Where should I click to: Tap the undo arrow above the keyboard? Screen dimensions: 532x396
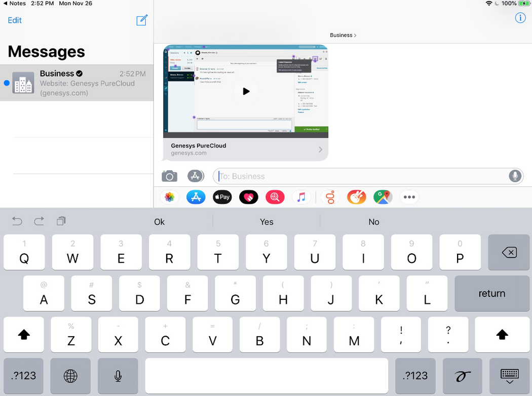17,221
